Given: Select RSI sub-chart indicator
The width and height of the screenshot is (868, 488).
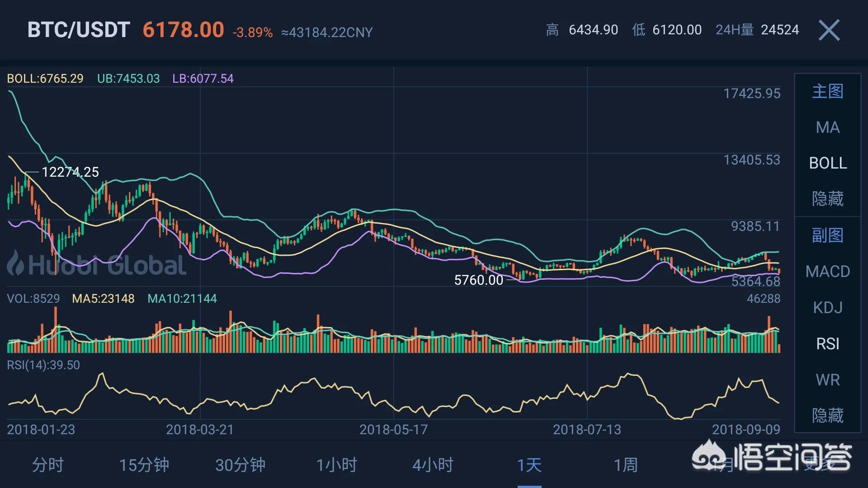Looking at the screenshot, I should point(827,344).
